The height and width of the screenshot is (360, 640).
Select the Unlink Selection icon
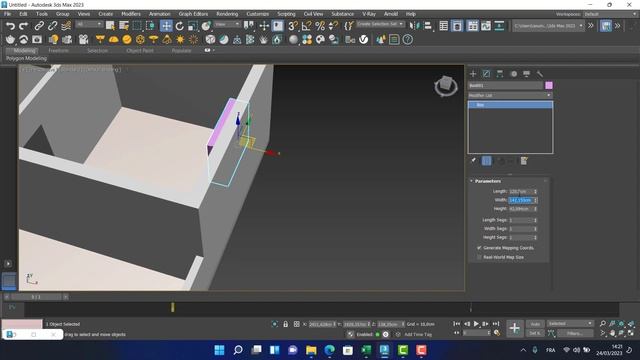pyautogui.click(x=52, y=26)
